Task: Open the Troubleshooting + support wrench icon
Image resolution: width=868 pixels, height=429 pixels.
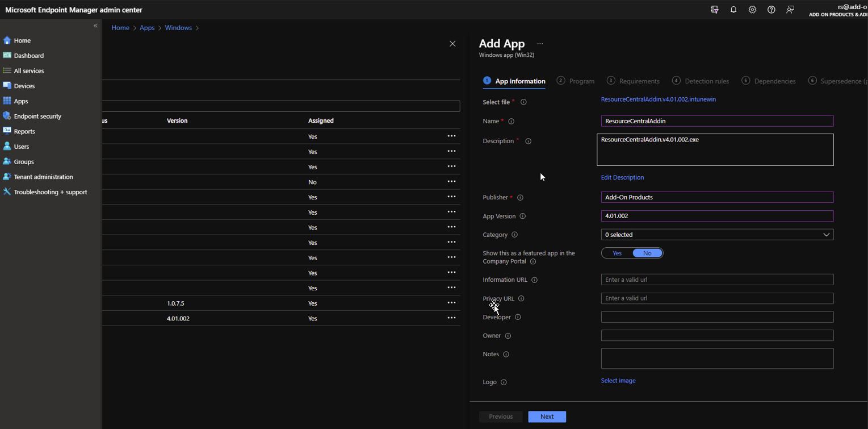Action: pos(7,192)
